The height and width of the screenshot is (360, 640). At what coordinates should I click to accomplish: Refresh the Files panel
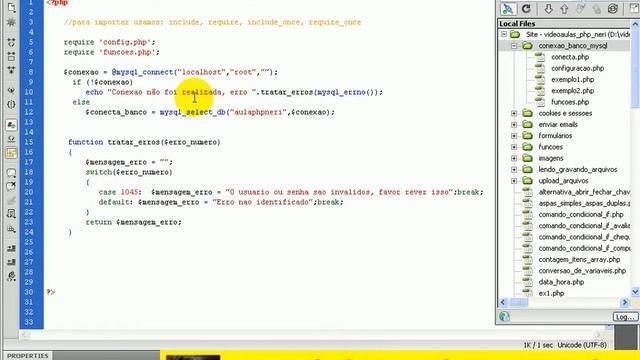coord(527,9)
